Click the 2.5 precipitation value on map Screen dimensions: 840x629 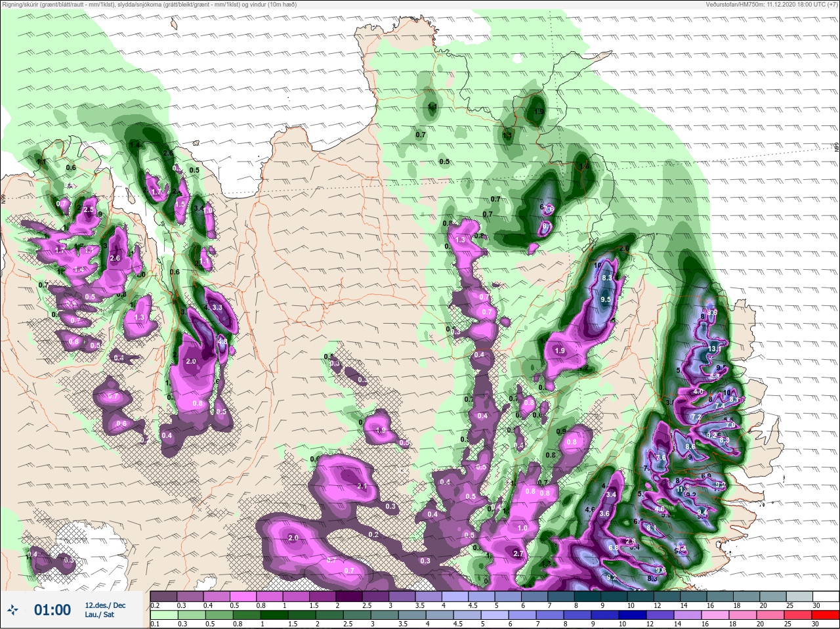click(x=89, y=210)
